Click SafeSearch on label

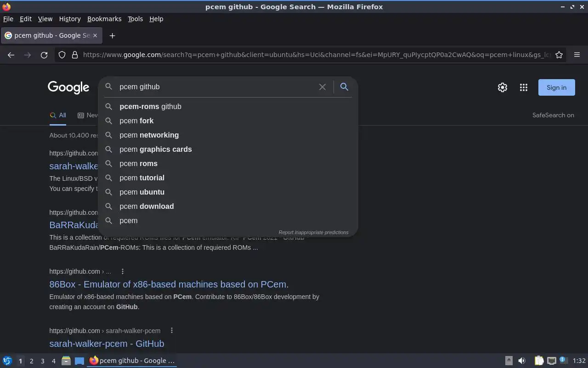(x=553, y=115)
